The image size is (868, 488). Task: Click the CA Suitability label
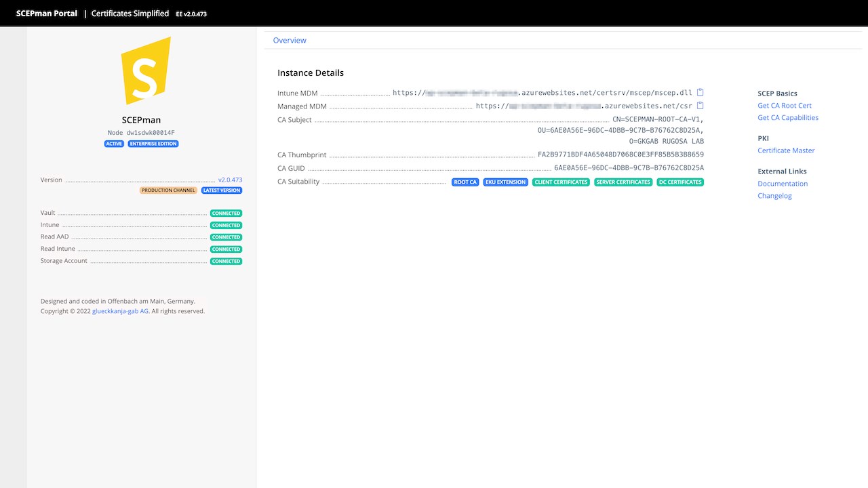298,182
